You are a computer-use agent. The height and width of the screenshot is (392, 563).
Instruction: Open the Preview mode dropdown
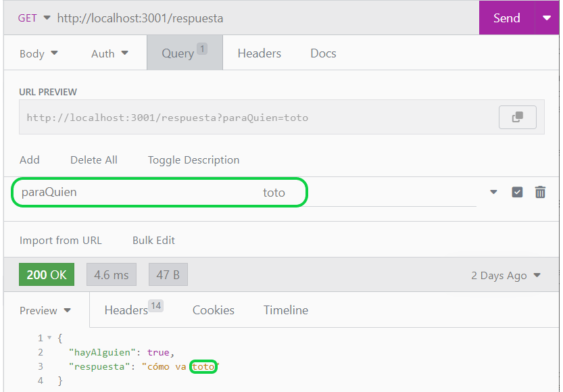[45, 310]
